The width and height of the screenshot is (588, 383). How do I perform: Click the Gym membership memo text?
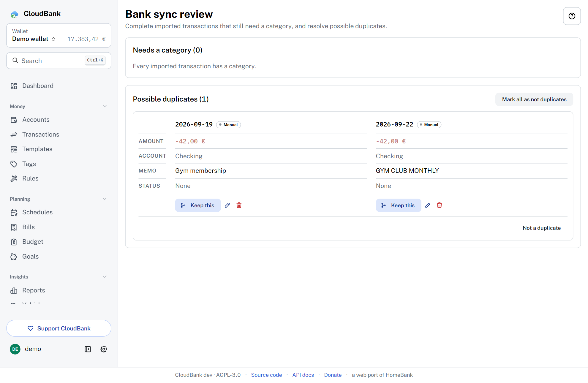click(x=200, y=171)
